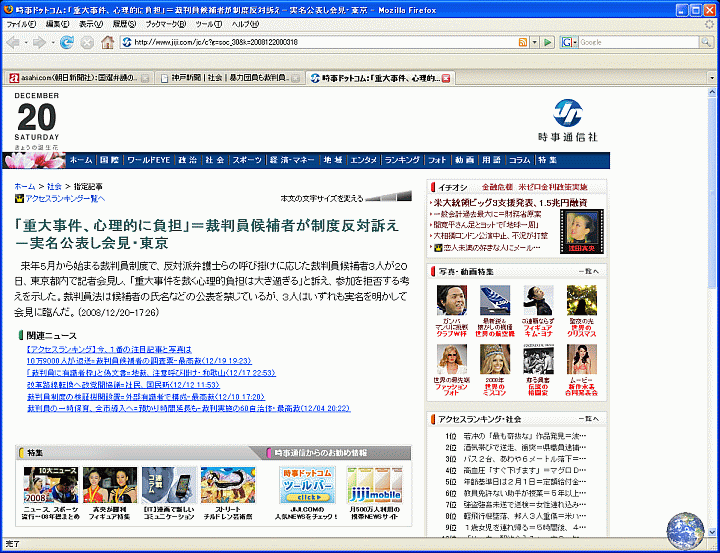Click the green Go arrow beside address bar
The width and height of the screenshot is (720, 553).
click(x=547, y=42)
